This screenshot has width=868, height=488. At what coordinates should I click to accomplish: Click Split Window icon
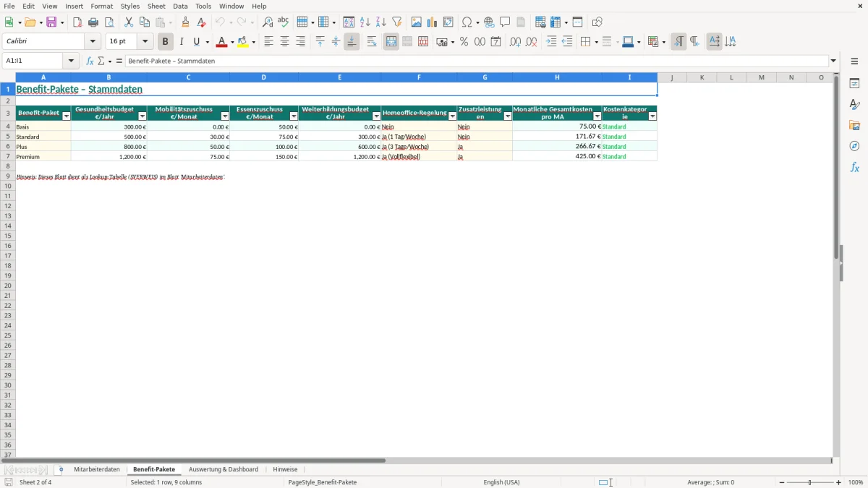coord(578,22)
